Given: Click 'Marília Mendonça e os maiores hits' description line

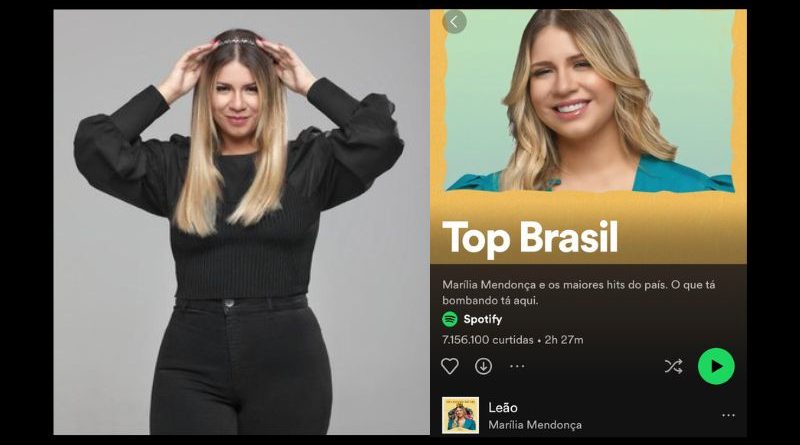Looking at the screenshot, I should point(579,285).
